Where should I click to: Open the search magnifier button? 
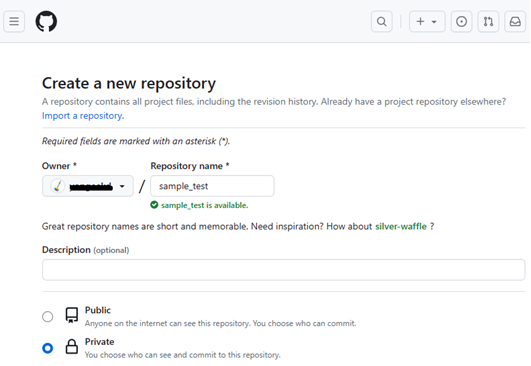[x=382, y=21]
